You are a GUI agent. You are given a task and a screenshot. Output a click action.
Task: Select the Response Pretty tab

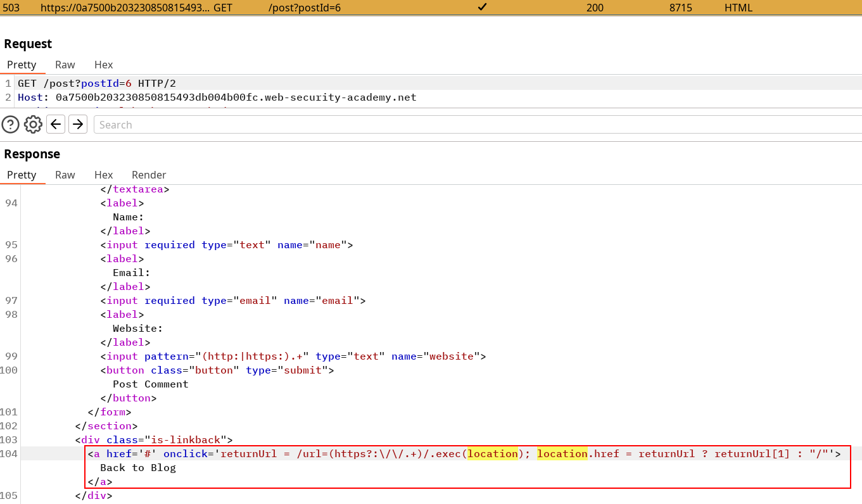pos(22,175)
